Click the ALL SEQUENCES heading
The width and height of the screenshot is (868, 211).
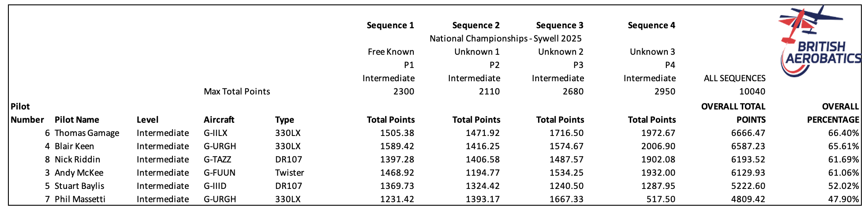tap(734, 78)
